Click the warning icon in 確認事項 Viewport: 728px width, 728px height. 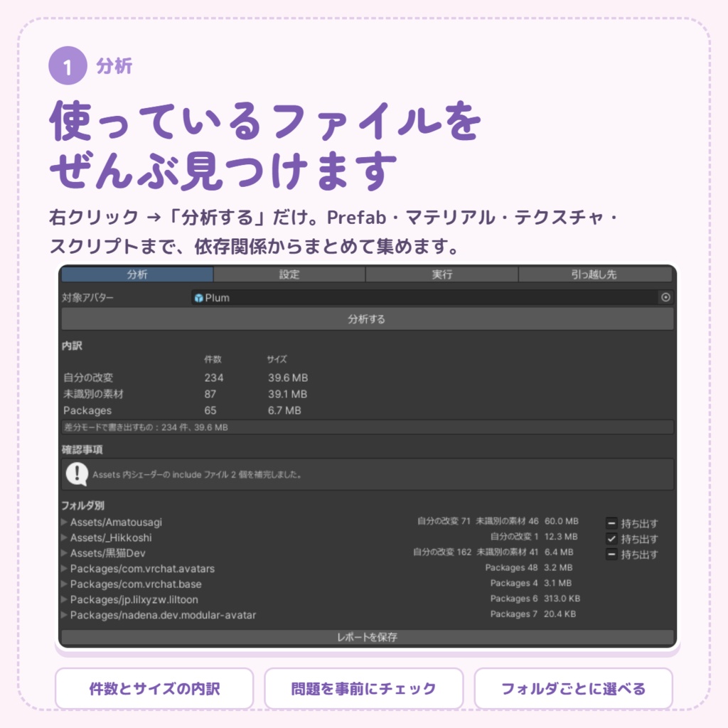(x=77, y=474)
